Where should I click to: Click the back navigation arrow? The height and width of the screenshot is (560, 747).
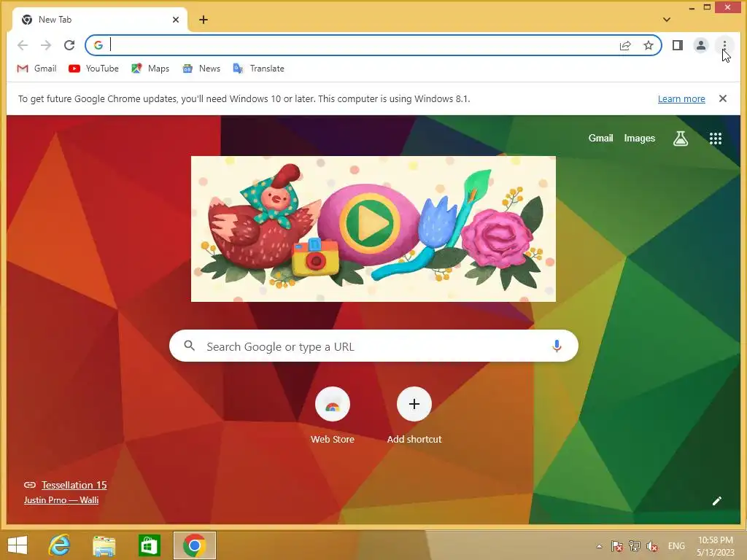23,45
